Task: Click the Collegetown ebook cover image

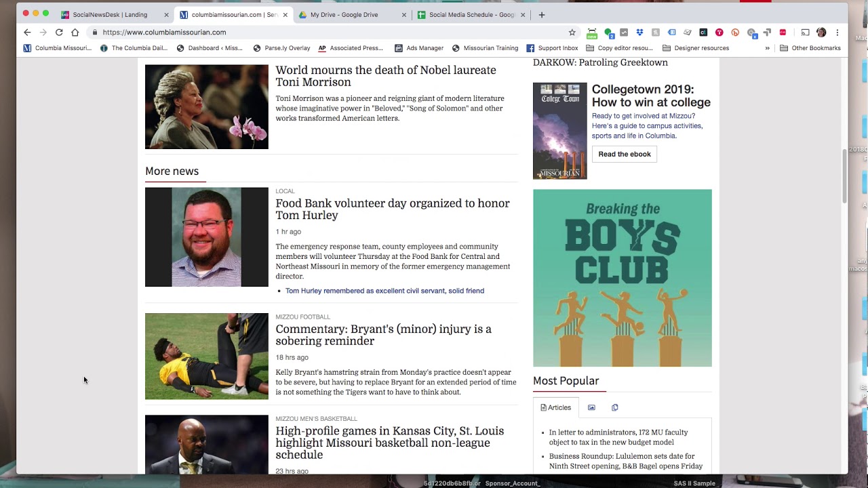Action: 560,131
